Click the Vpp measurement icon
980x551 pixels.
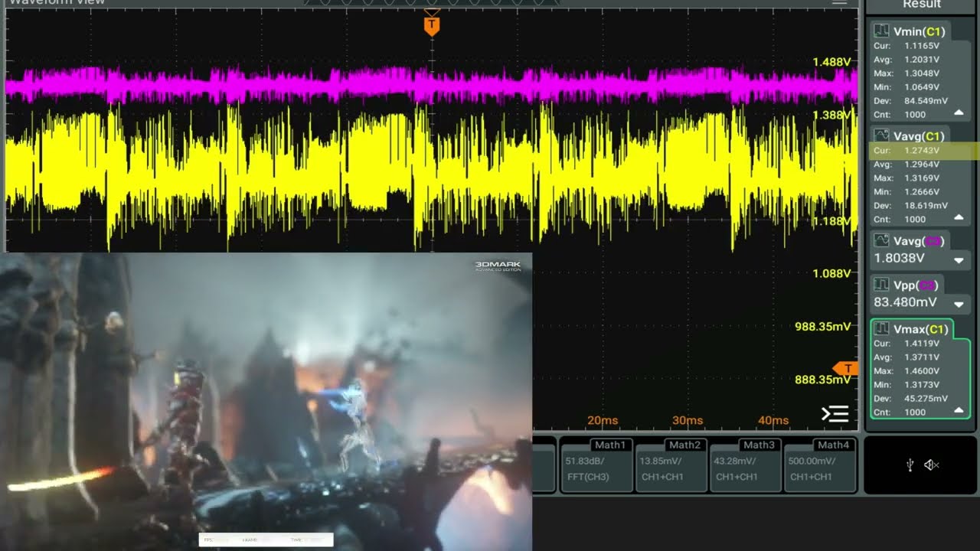[881, 285]
